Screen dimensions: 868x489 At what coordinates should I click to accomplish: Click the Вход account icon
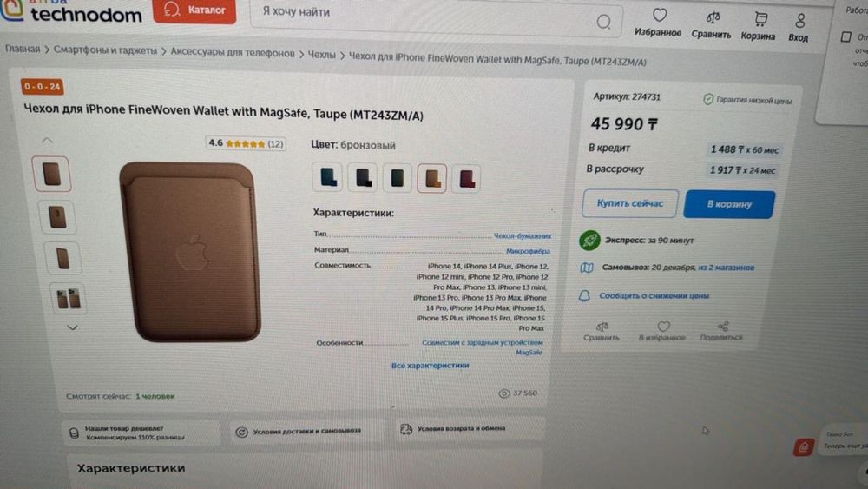point(800,21)
